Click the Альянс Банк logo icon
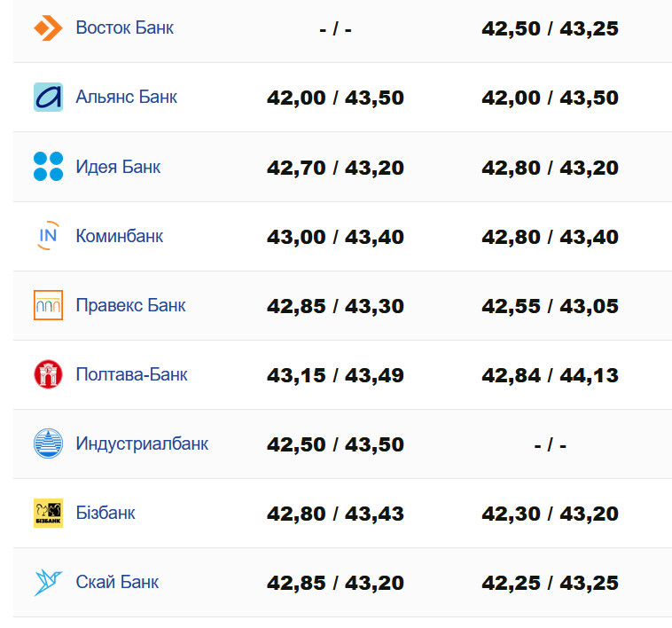Viewport: 672px width, 628px height. pos(48,97)
